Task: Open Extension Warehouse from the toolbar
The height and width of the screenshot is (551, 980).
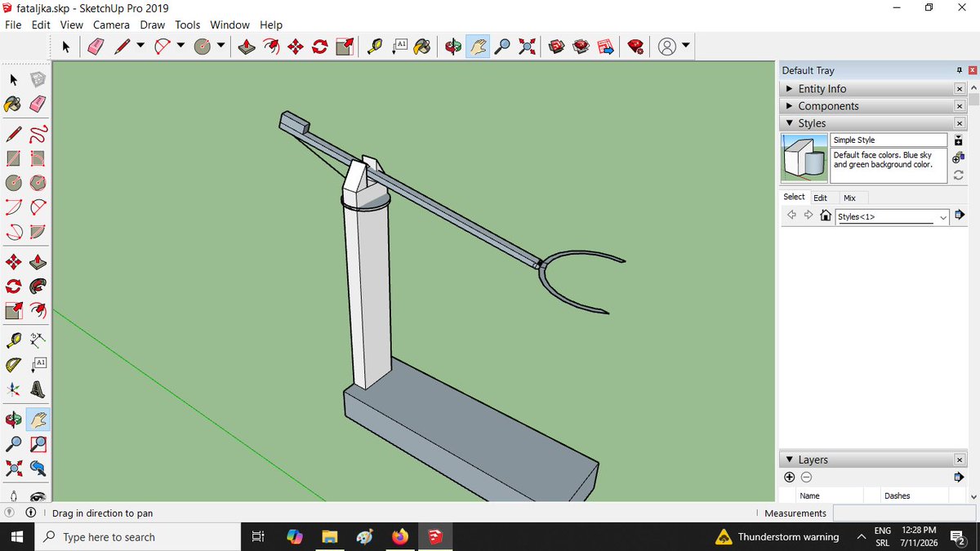Action: click(581, 47)
